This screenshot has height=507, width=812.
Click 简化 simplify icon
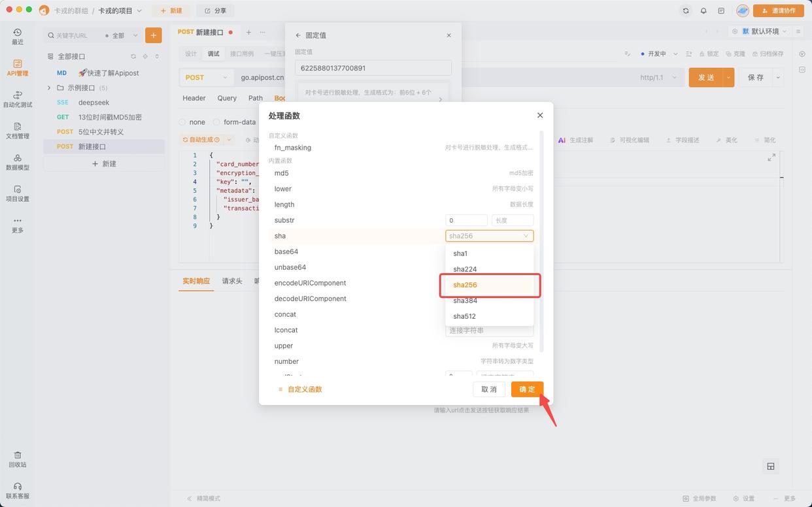point(764,140)
